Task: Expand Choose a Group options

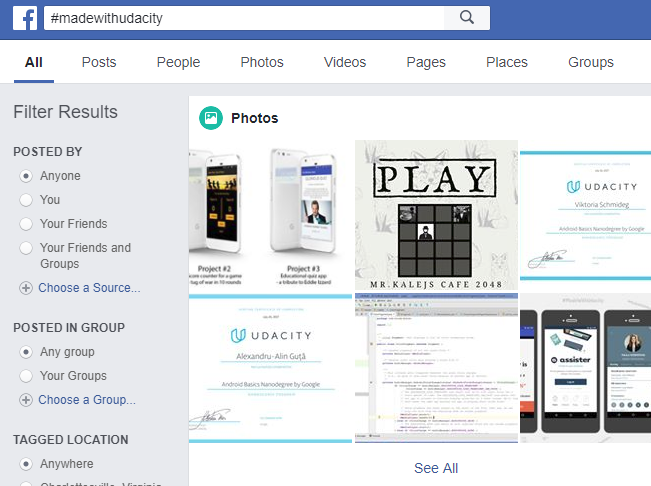Action: click(x=87, y=400)
